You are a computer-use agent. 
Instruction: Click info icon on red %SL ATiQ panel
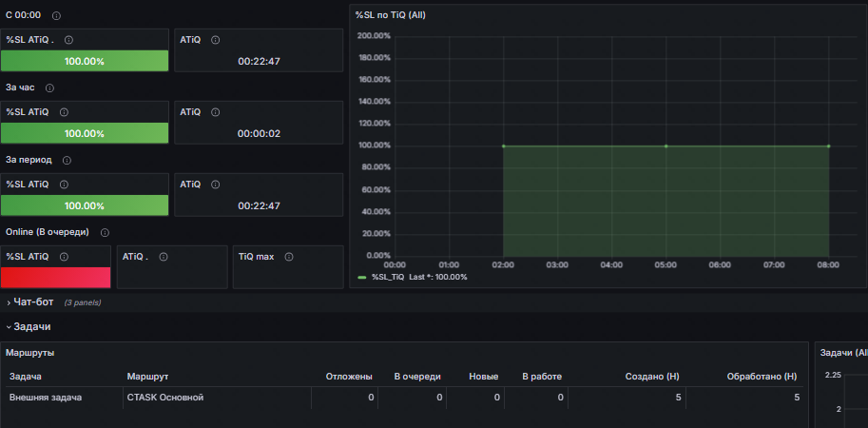pyautogui.click(x=64, y=257)
